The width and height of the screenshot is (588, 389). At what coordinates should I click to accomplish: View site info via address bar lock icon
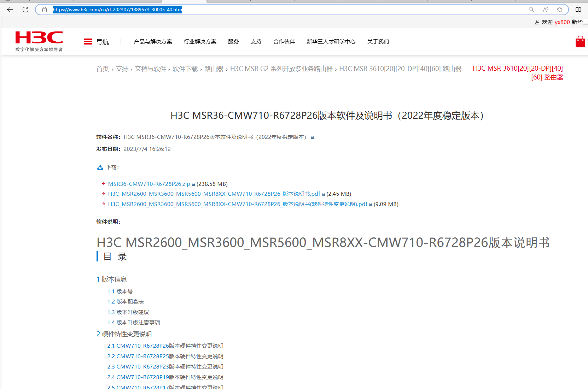(45, 10)
